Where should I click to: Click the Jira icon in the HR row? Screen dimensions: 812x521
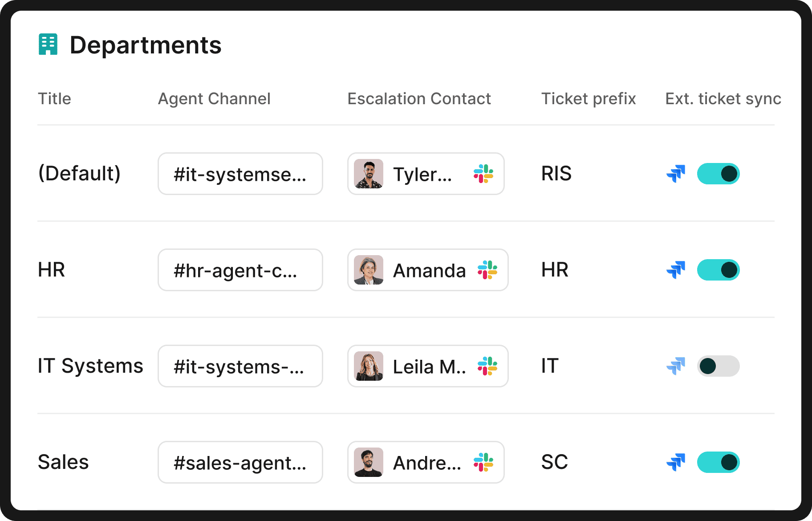[x=675, y=270]
